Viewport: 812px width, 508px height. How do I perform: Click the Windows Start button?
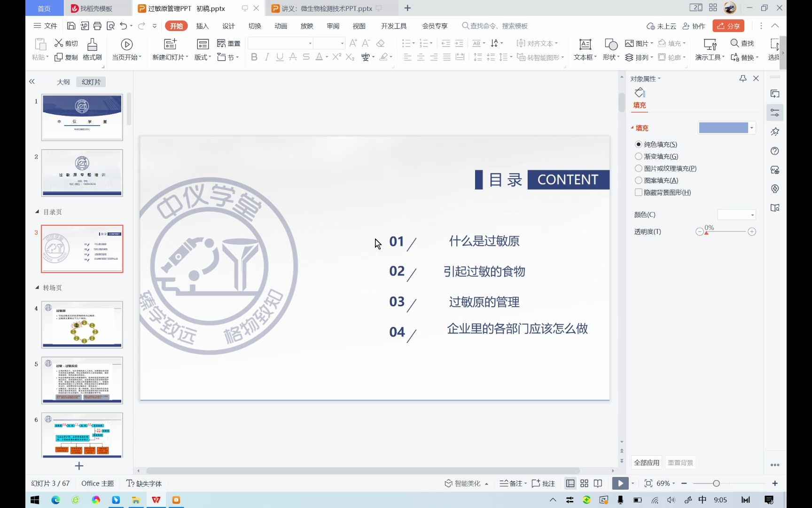[35, 500]
